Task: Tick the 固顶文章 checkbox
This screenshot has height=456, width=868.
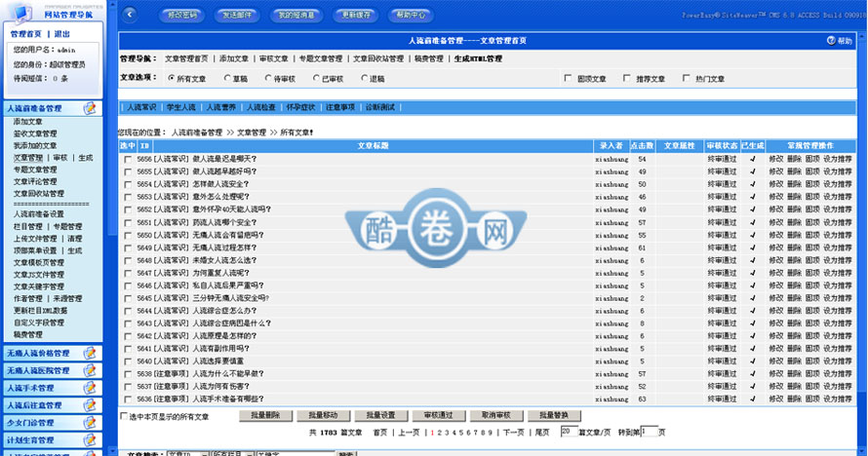Action: pos(568,78)
